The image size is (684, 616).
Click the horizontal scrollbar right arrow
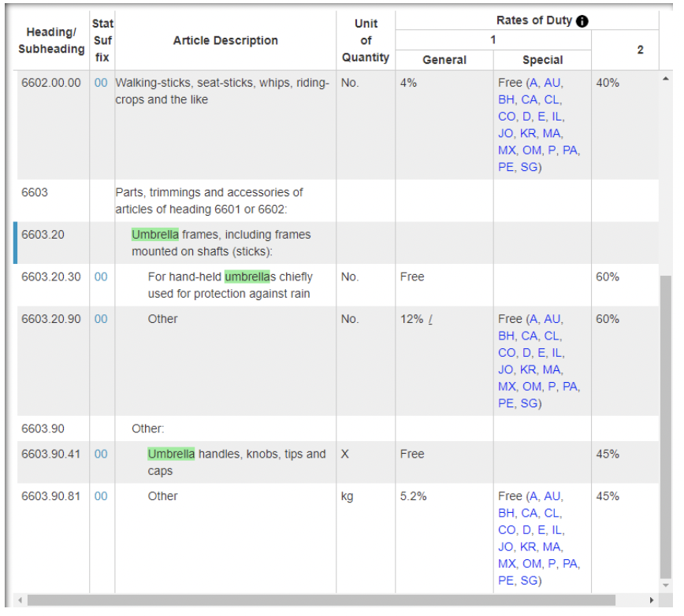click(652, 600)
